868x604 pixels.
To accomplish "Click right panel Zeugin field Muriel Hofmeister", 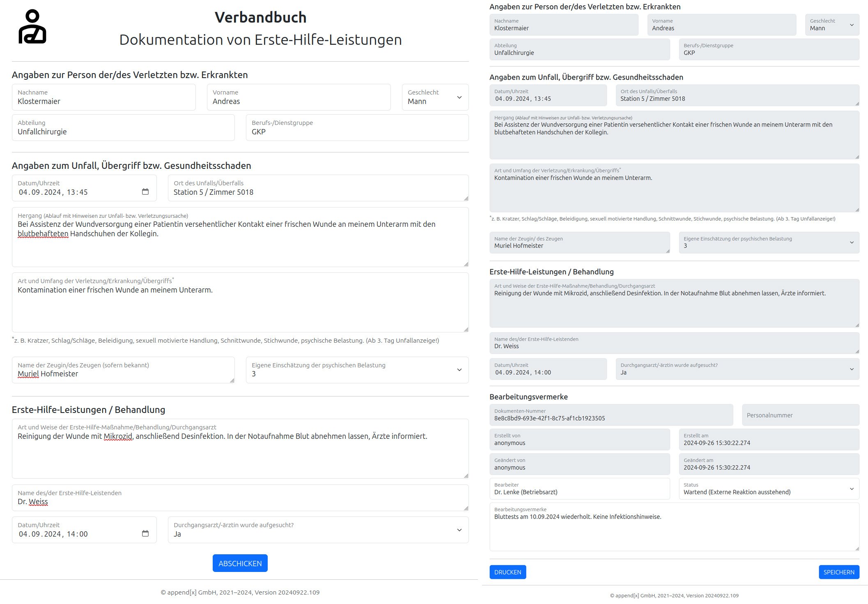I will pos(580,242).
